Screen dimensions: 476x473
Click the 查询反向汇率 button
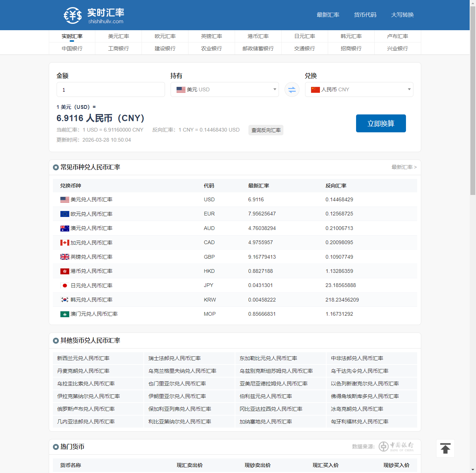click(266, 130)
